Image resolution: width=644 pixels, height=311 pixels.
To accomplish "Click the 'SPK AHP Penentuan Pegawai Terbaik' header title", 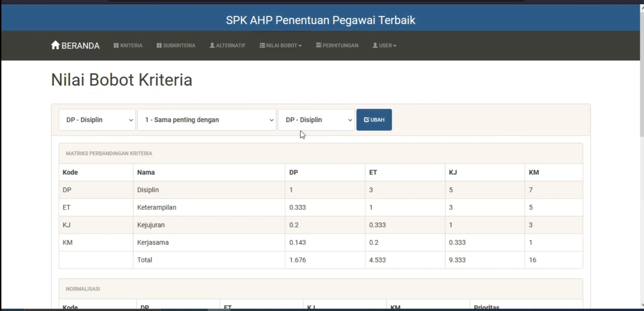I will click(320, 20).
